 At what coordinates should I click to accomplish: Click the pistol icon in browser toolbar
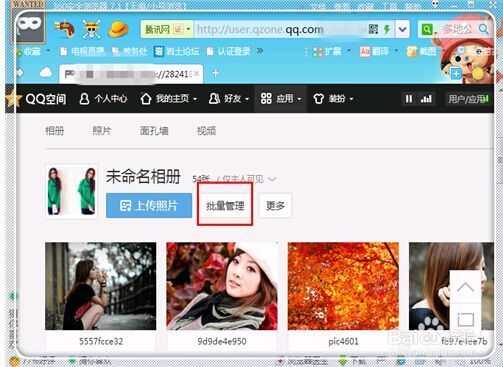[65, 29]
